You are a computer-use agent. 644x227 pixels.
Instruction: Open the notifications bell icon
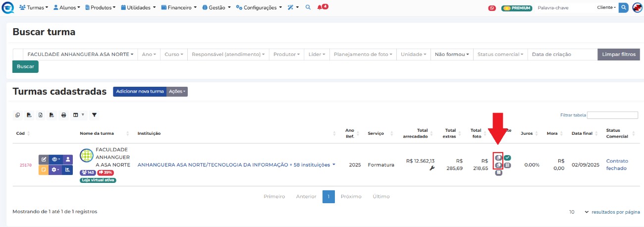322,7
